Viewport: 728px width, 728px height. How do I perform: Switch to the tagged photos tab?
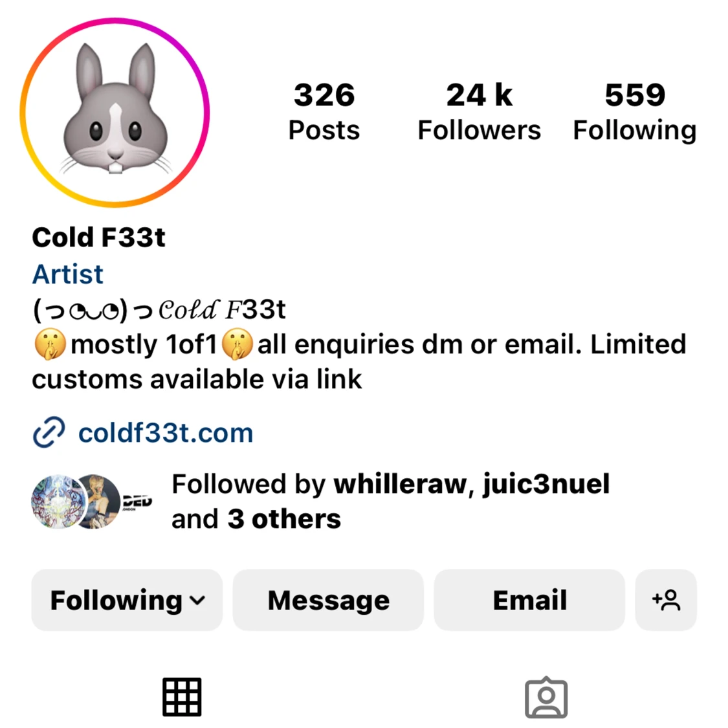[x=546, y=698]
